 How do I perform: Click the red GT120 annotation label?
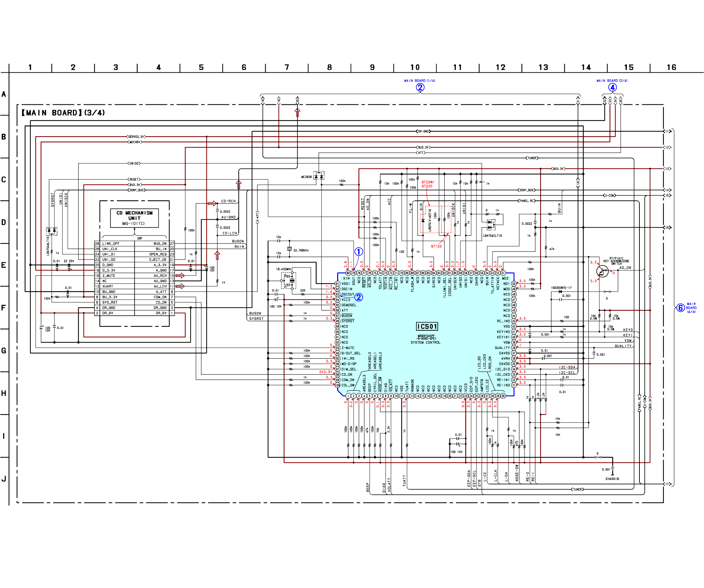coord(436,246)
